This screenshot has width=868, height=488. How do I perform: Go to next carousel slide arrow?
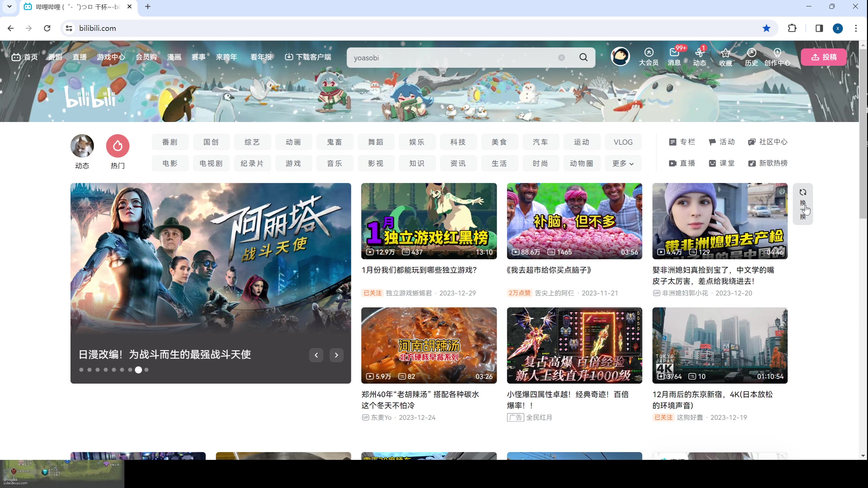pos(336,355)
